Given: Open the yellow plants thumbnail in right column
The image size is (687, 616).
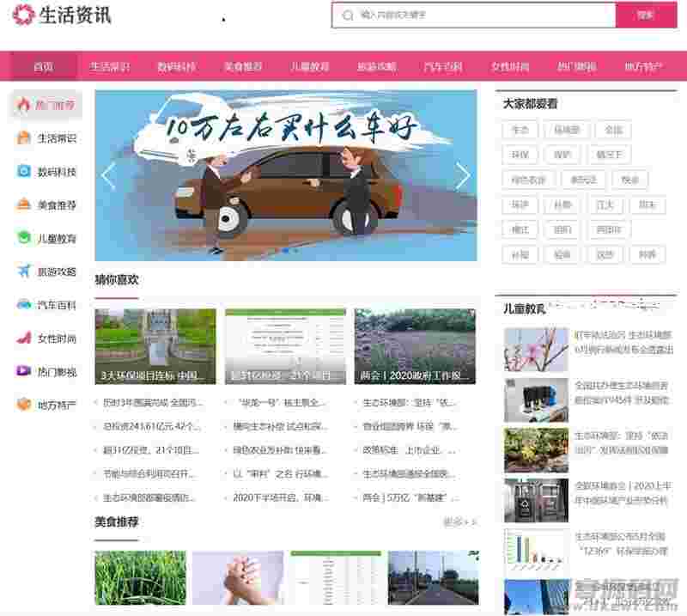Looking at the screenshot, I should 536,450.
